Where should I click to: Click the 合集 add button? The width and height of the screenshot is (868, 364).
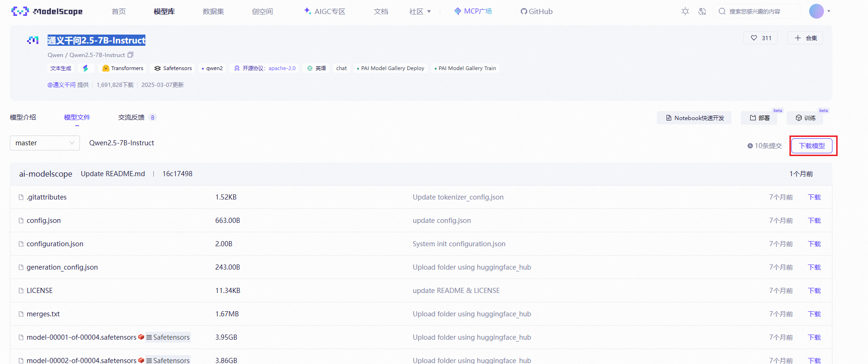(x=805, y=38)
